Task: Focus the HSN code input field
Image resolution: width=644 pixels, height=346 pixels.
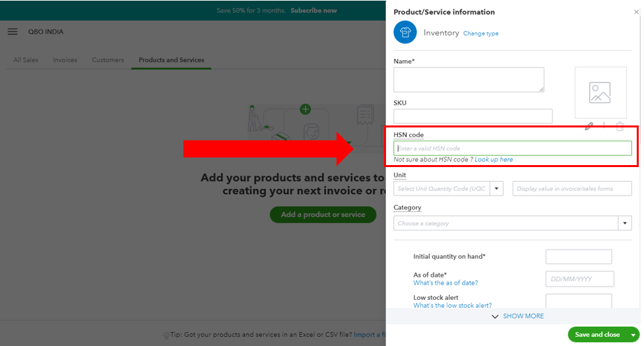Action: click(x=513, y=149)
